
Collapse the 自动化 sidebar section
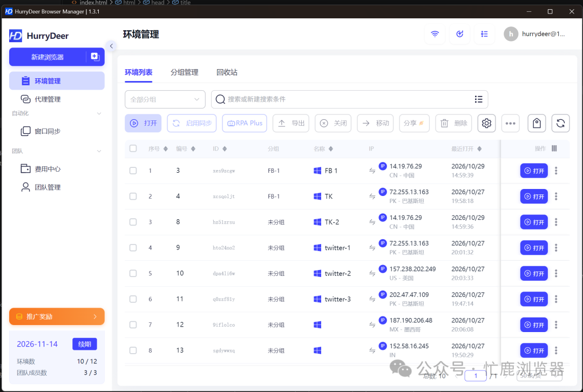(99, 113)
